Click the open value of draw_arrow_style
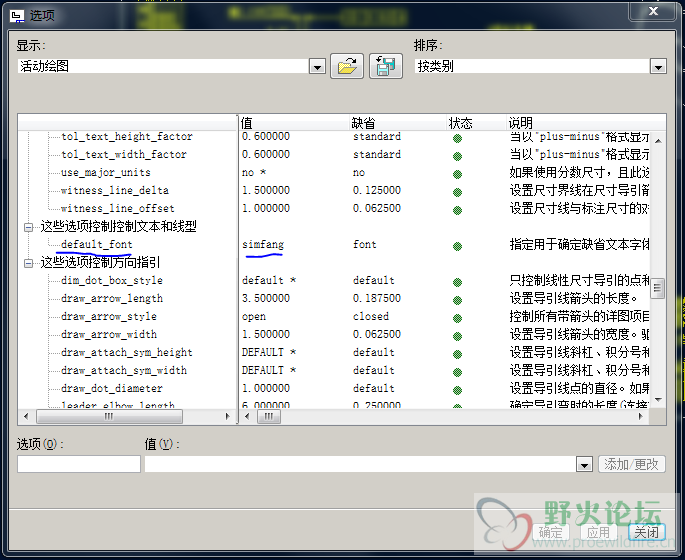 click(x=254, y=316)
